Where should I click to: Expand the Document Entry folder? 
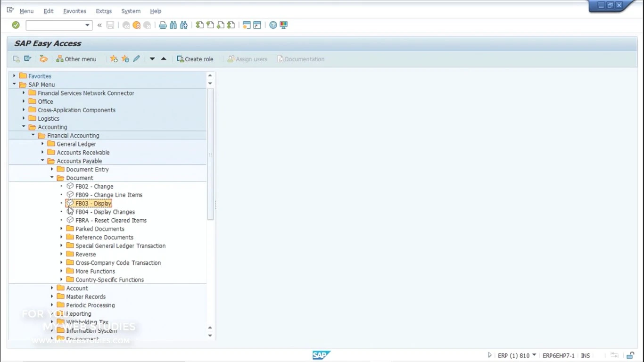52,169
